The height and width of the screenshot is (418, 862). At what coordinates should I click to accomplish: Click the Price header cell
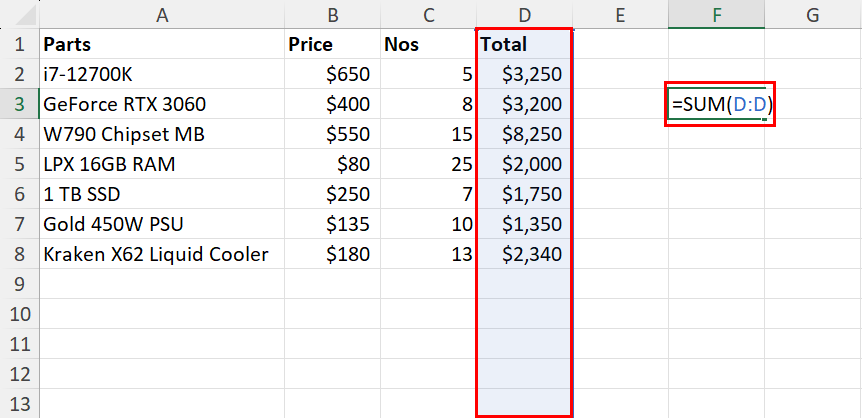[332, 44]
